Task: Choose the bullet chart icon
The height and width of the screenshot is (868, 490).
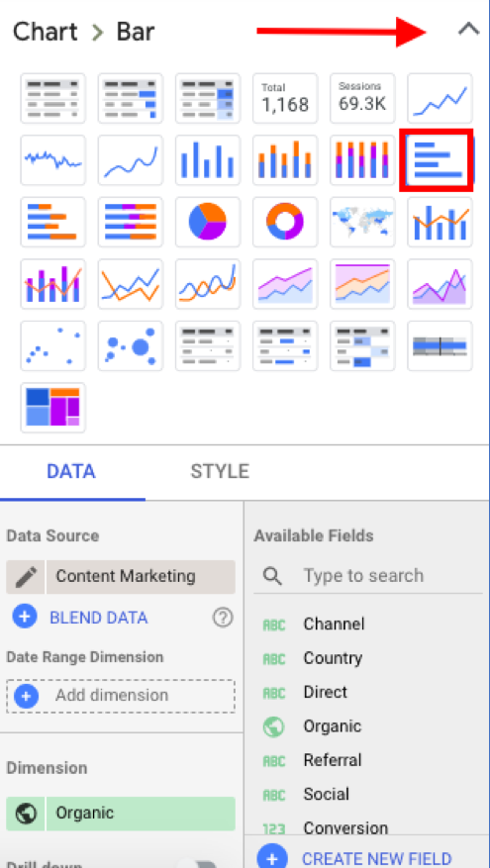Action: (x=441, y=346)
